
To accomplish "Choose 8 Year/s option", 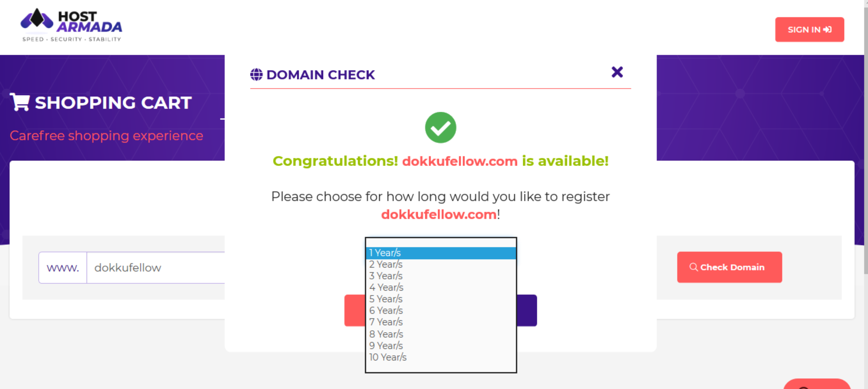I will click(440, 334).
